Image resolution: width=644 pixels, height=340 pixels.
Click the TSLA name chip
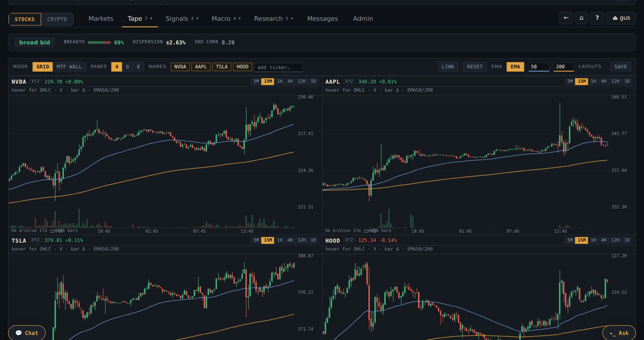221,67
